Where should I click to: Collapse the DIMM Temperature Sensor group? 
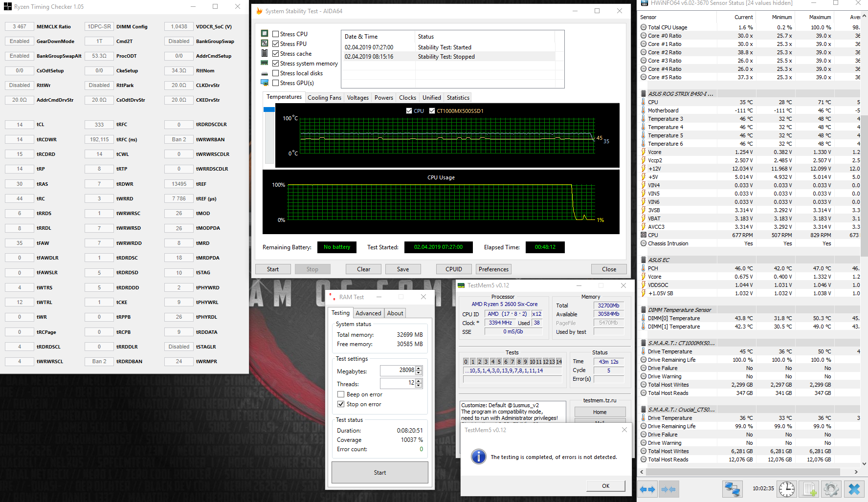(644, 310)
